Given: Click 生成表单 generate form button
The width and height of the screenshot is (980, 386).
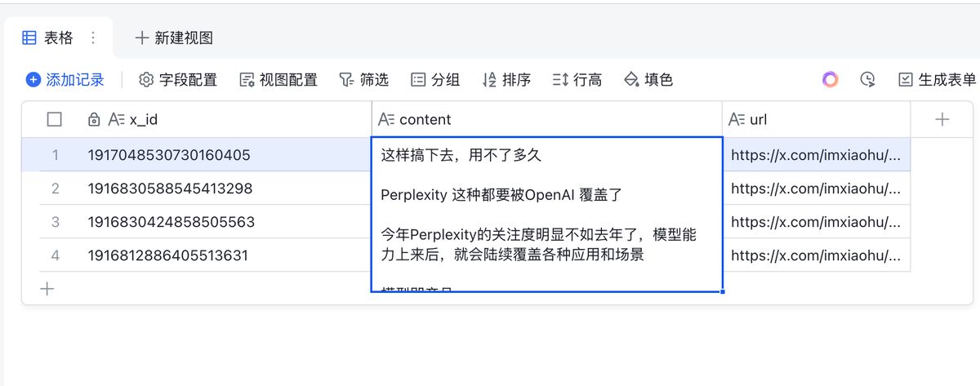Looking at the screenshot, I should point(938,80).
